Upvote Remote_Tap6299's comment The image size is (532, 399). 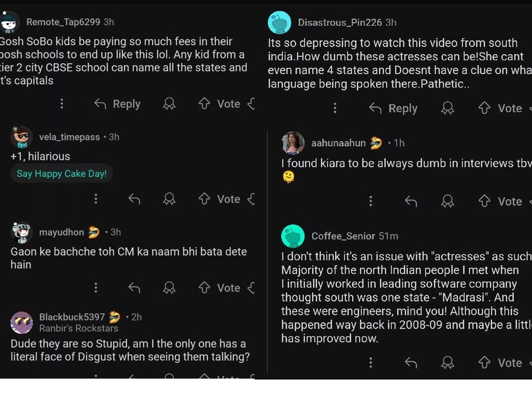[x=205, y=104]
